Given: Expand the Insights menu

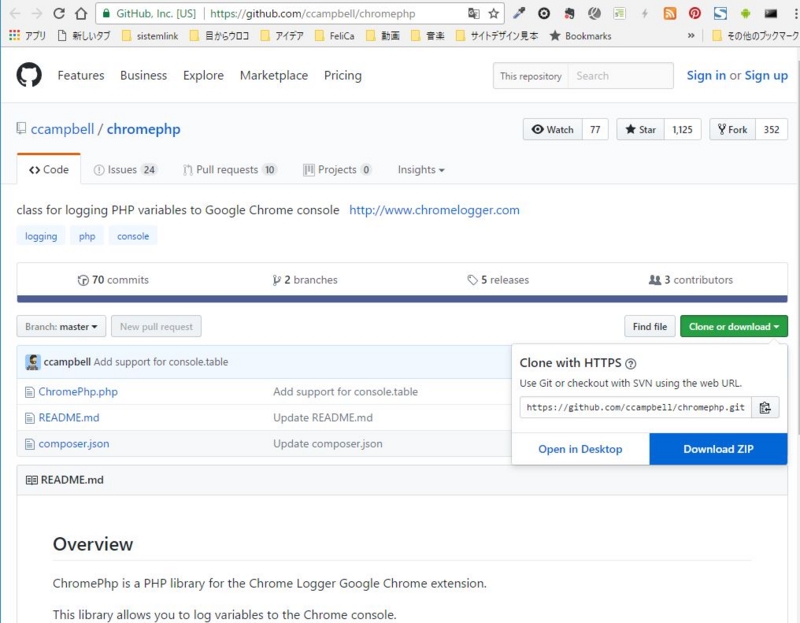Looking at the screenshot, I should coord(420,169).
